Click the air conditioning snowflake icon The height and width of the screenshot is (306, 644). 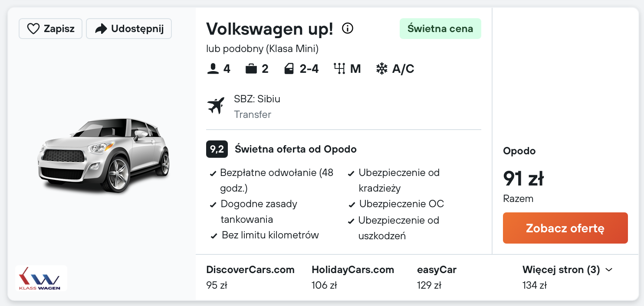[381, 69]
